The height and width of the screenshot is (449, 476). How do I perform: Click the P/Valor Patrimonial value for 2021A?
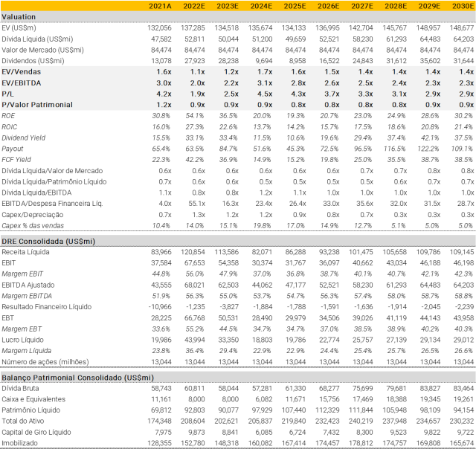[164, 105]
